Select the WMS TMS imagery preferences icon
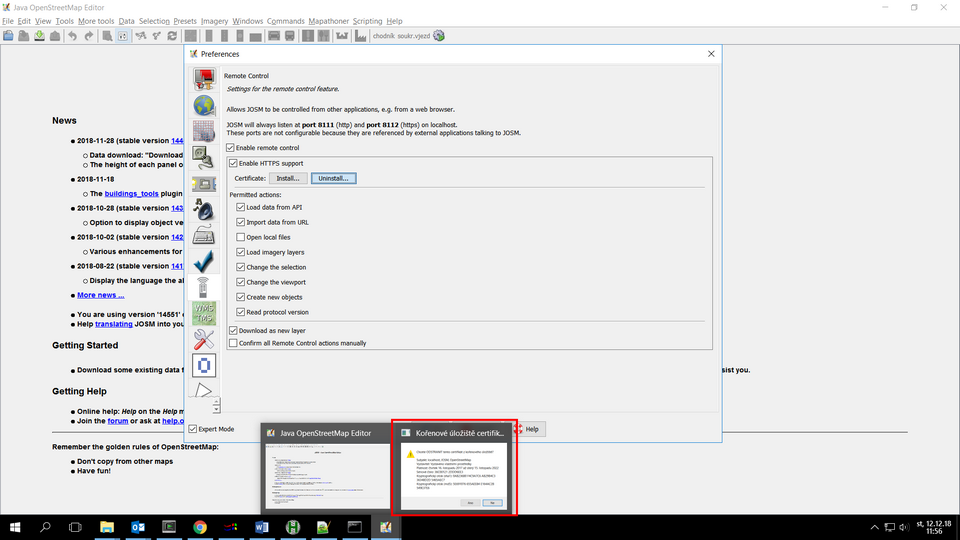 [x=204, y=313]
